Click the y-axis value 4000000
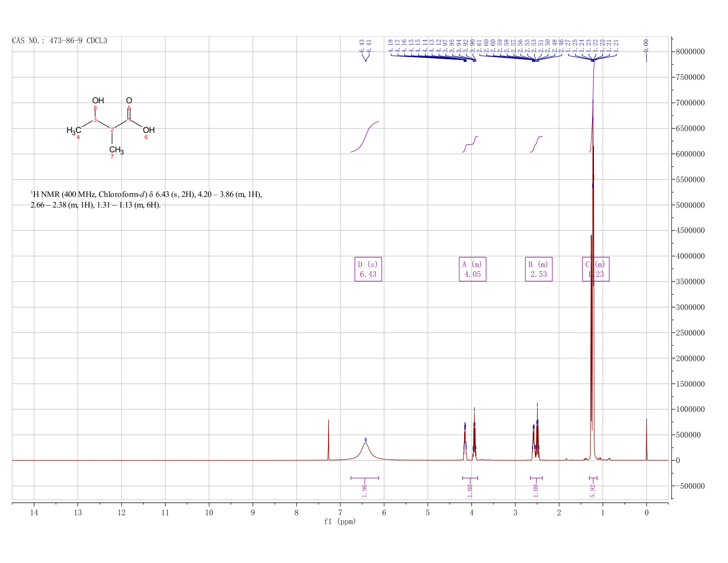 click(x=690, y=256)
